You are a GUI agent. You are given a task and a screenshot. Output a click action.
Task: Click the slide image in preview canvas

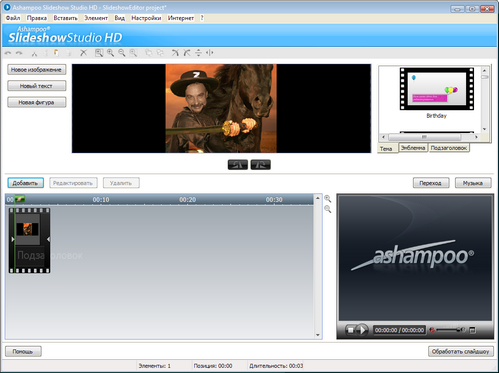(221, 109)
